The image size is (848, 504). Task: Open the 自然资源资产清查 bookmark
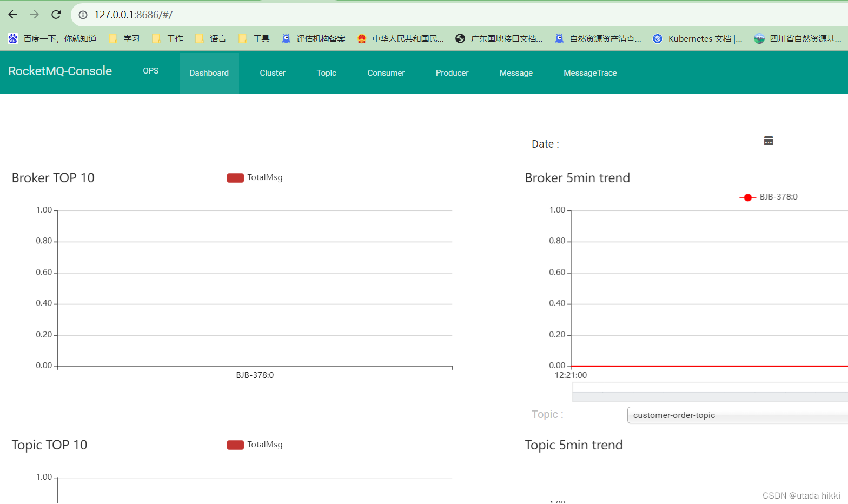click(598, 38)
